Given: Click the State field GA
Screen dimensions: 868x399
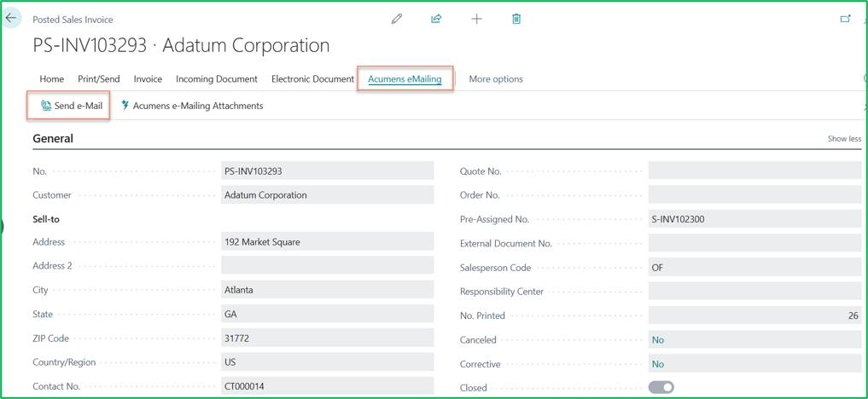Looking at the screenshot, I should point(327,314).
